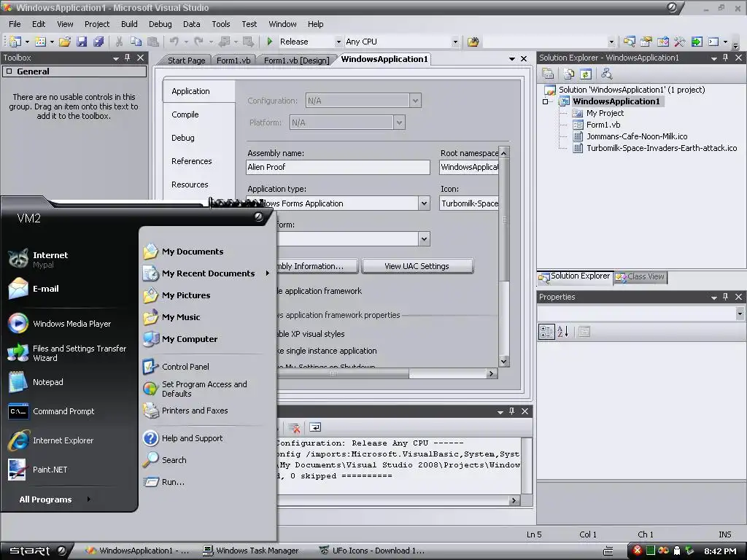Select the Compile project properties tab
Image resolution: width=747 pixels, height=560 pixels.
[x=185, y=114]
